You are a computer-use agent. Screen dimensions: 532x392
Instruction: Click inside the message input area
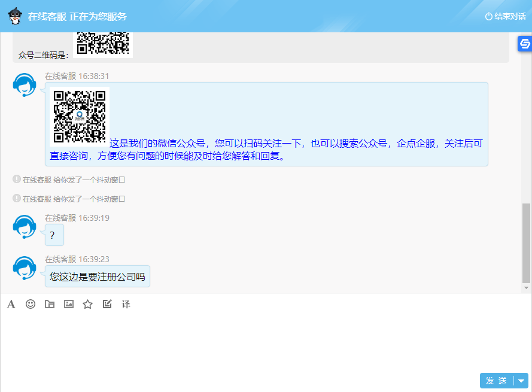[x=263, y=341]
